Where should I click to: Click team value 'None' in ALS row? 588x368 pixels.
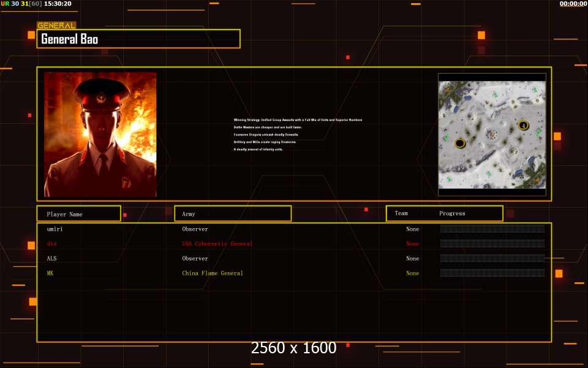(x=412, y=258)
